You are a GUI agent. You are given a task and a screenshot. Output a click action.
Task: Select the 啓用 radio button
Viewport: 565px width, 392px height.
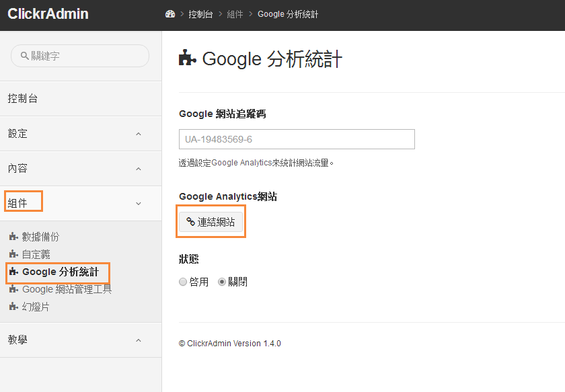click(x=183, y=282)
